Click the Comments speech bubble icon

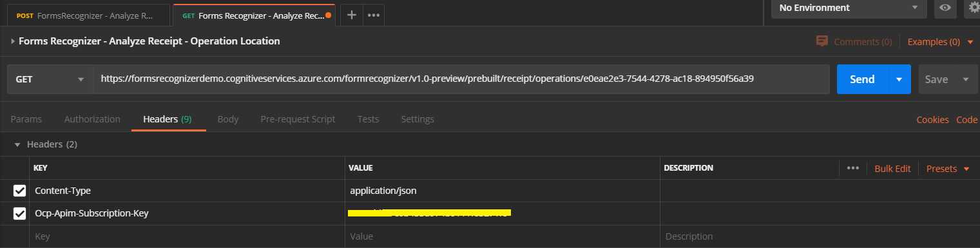pyautogui.click(x=821, y=41)
